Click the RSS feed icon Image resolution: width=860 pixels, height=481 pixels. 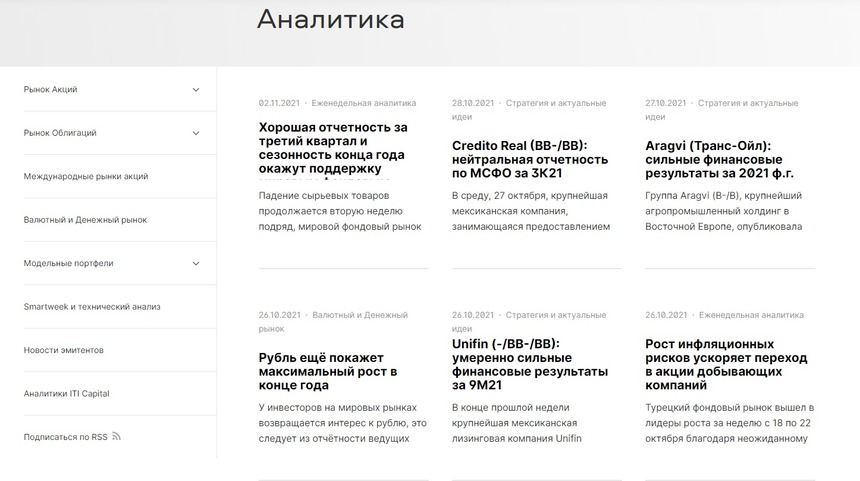117,437
